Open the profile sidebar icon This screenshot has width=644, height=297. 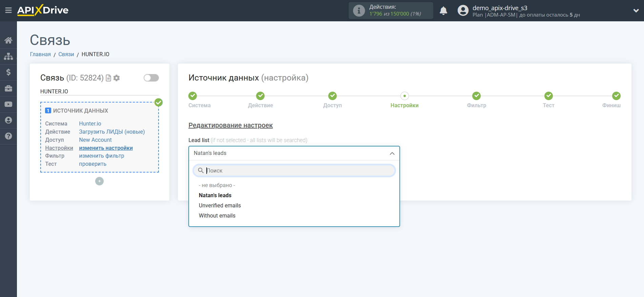click(x=8, y=120)
